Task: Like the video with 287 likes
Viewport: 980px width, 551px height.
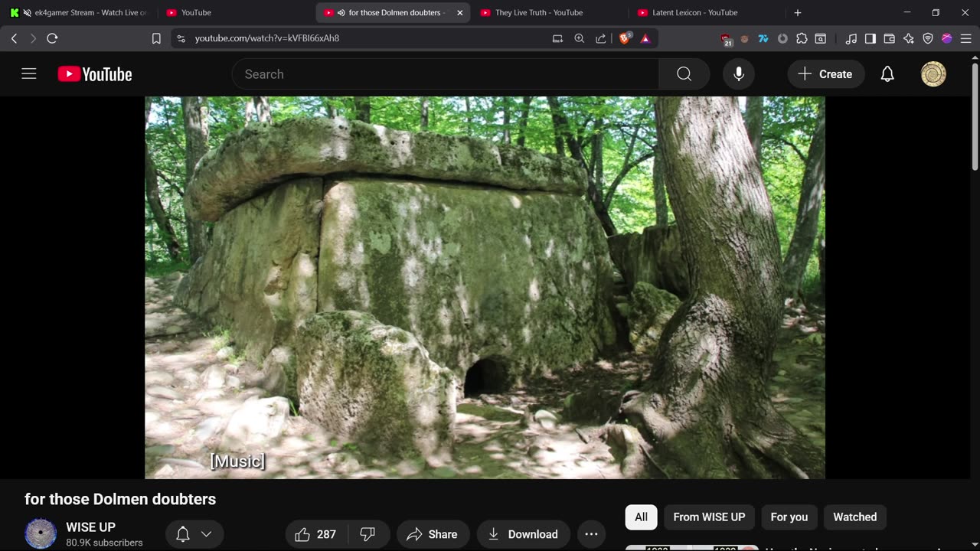Action: [316, 534]
